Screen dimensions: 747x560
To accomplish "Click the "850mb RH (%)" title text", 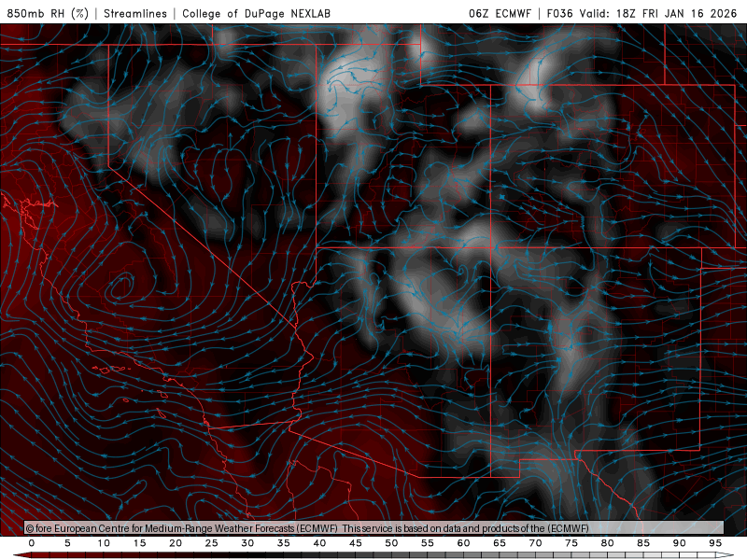I will coord(48,13).
